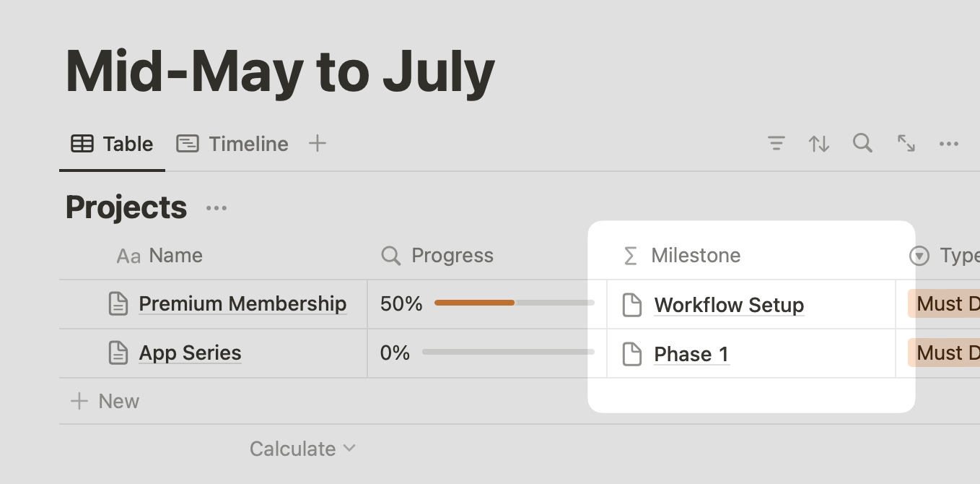Click the 50% progress bar
This screenshot has width=980, height=484.
pyautogui.click(x=514, y=303)
